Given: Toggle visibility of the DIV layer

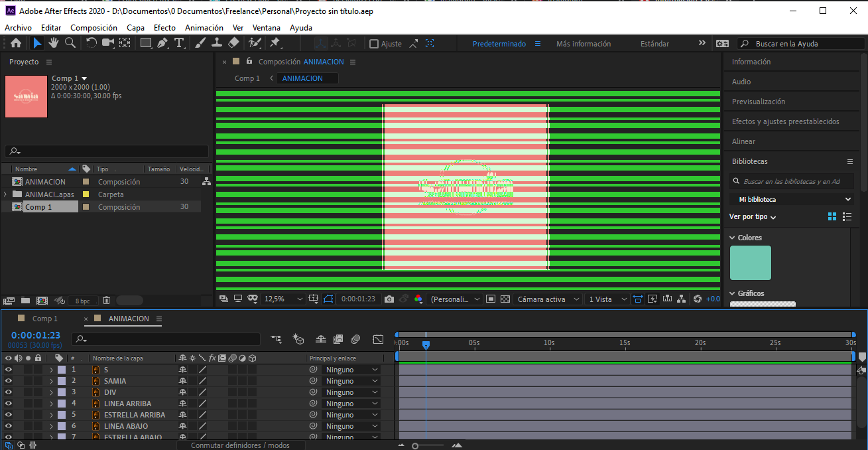Looking at the screenshot, I should (8, 392).
